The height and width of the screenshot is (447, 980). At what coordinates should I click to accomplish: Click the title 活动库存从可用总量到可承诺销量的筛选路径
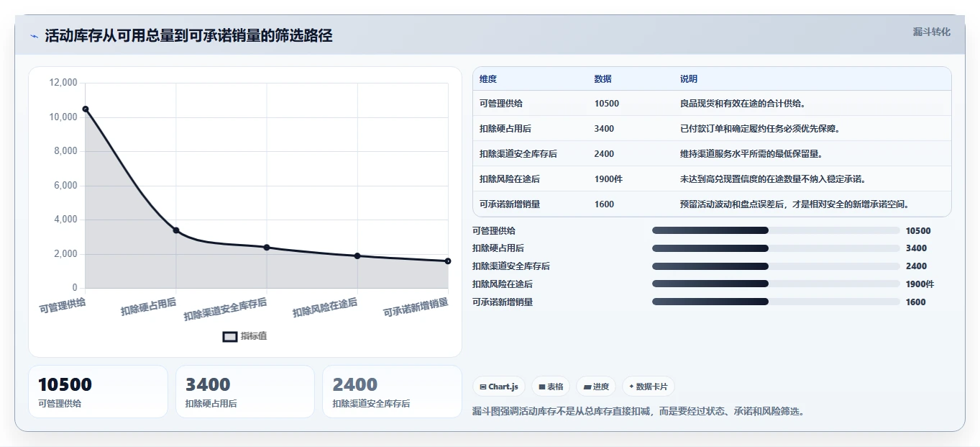click(188, 36)
